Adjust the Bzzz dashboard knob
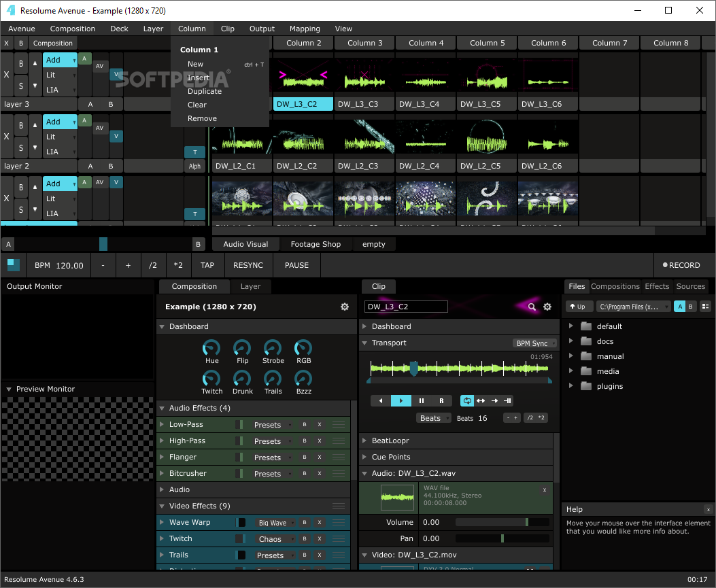 point(303,379)
